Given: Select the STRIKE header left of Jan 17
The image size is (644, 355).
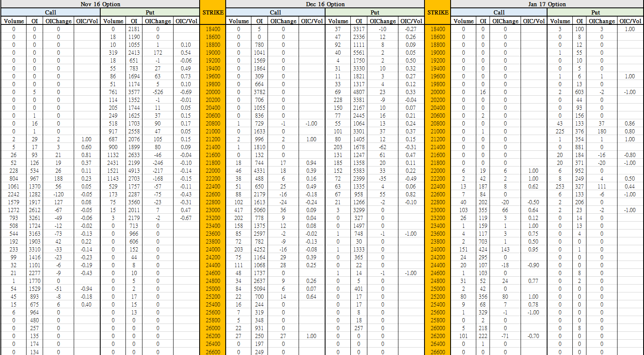Looking at the screenshot, I should tap(438, 12).
